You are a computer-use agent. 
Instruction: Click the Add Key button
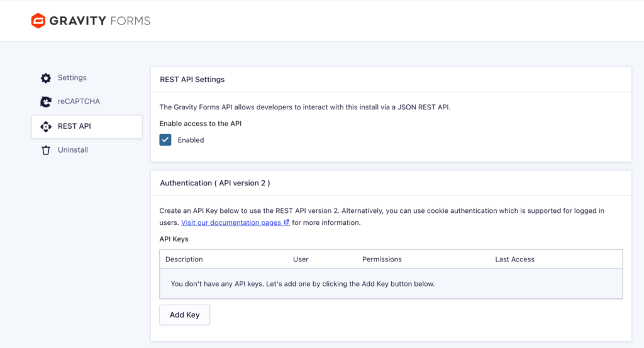click(184, 315)
